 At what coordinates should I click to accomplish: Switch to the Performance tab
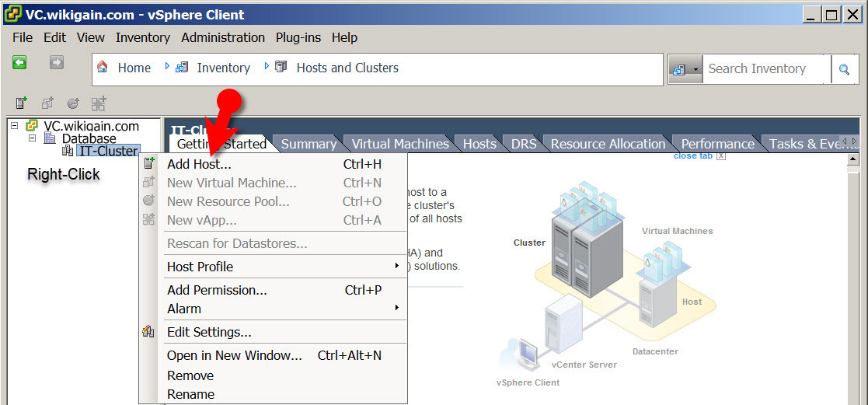point(717,144)
